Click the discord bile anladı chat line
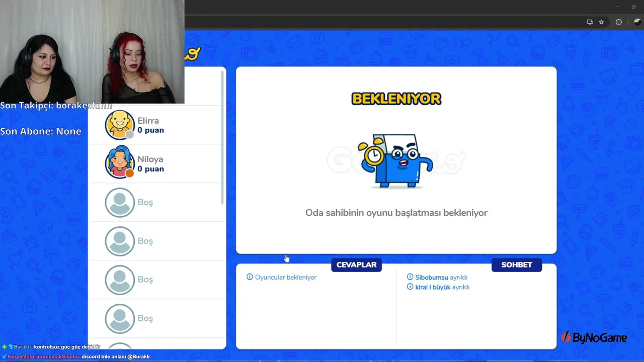 tap(76, 356)
